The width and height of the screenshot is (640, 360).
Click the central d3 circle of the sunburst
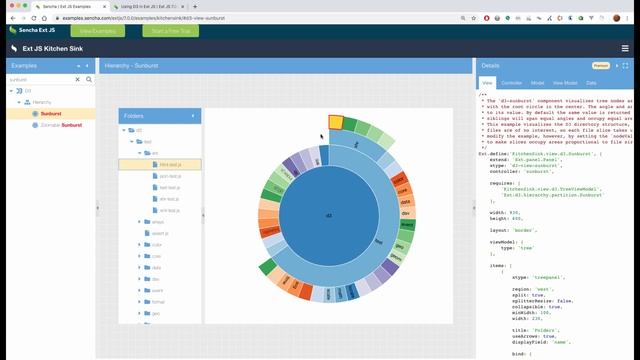[x=329, y=215]
